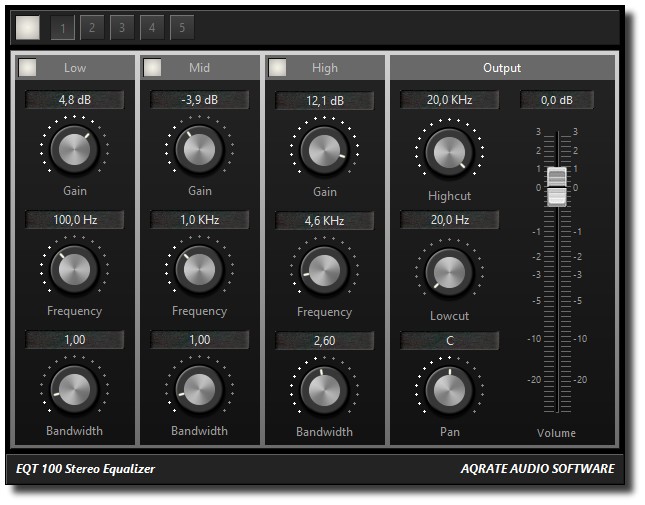Click the Low band Frequency knob

pyautogui.click(x=74, y=269)
